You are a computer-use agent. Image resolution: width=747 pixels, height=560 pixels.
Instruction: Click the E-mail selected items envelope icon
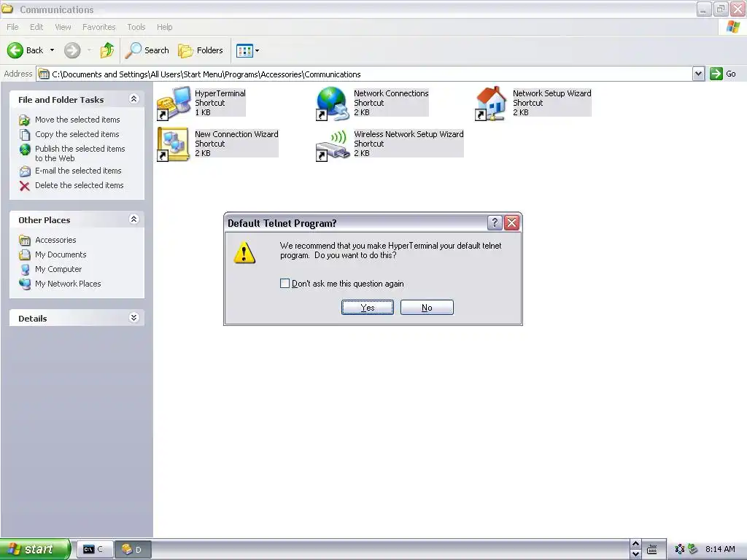[x=25, y=171]
